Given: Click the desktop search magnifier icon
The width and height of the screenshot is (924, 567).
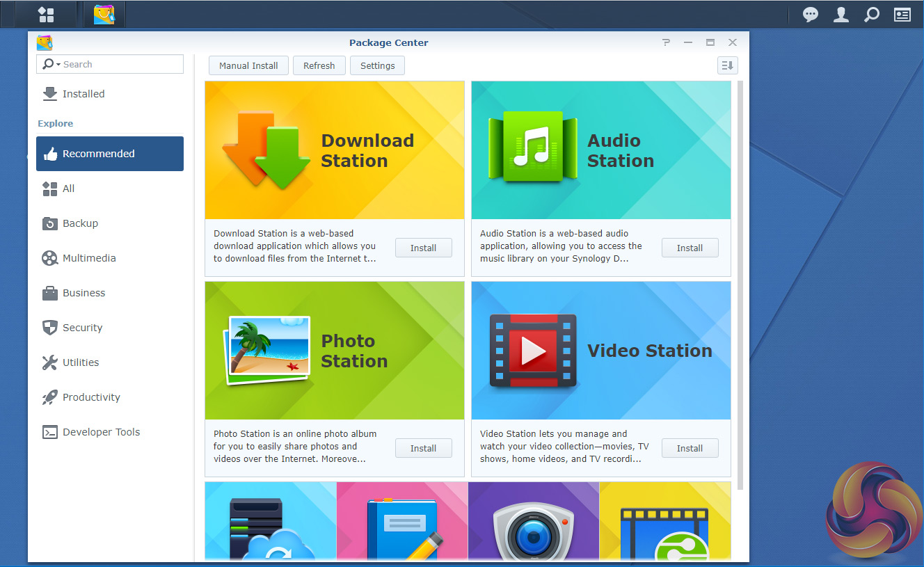Looking at the screenshot, I should pyautogui.click(x=871, y=15).
